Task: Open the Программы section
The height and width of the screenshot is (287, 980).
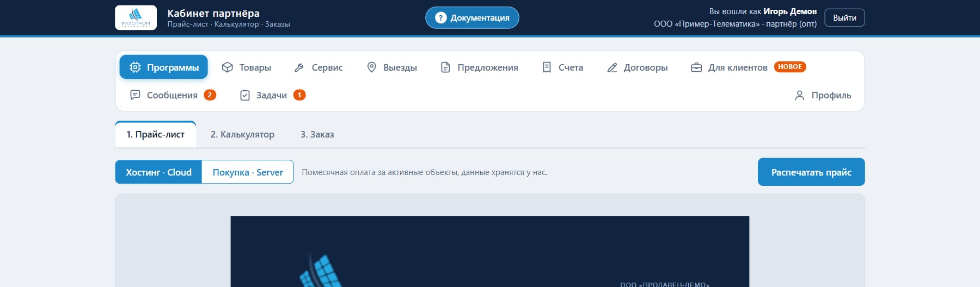Action: [x=163, y=67]
